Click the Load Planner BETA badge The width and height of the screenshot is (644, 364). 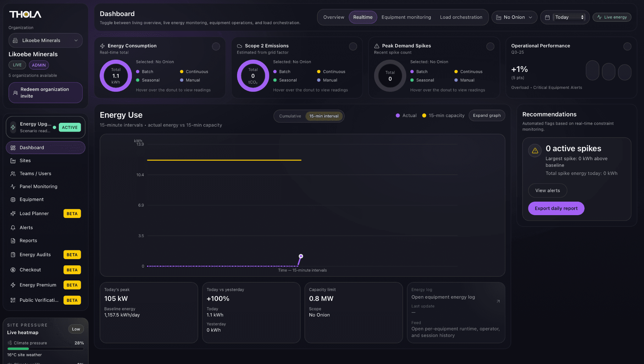(x=72, y=214)
